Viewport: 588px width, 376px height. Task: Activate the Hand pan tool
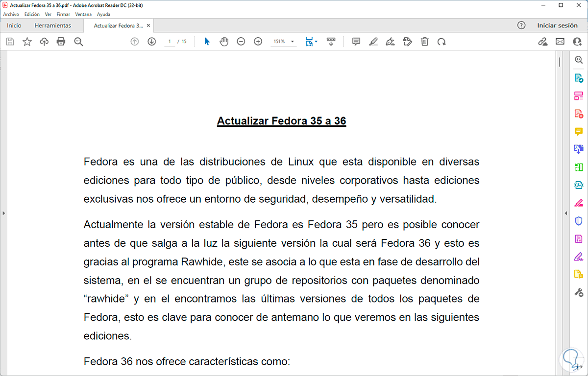224,42
